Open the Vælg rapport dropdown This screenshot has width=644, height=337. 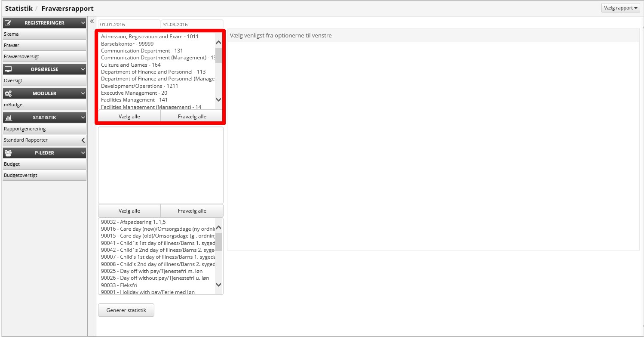[621, 8]
